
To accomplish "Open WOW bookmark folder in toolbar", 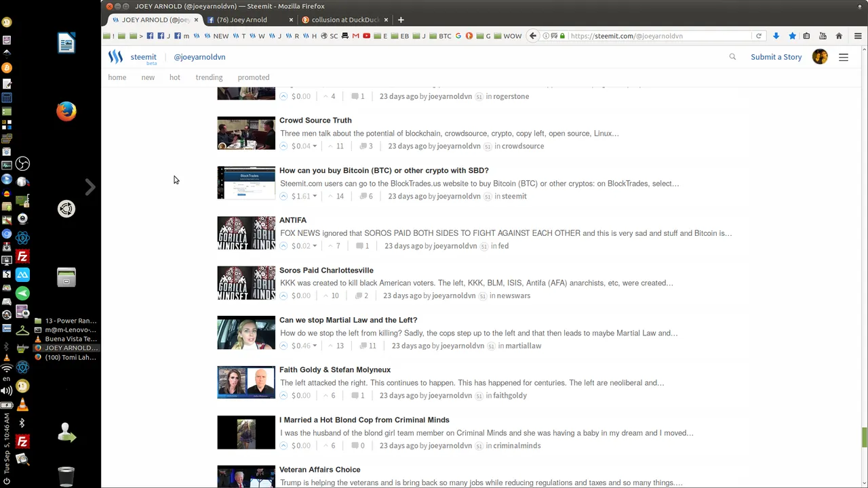I will click(x=508, y=36).
